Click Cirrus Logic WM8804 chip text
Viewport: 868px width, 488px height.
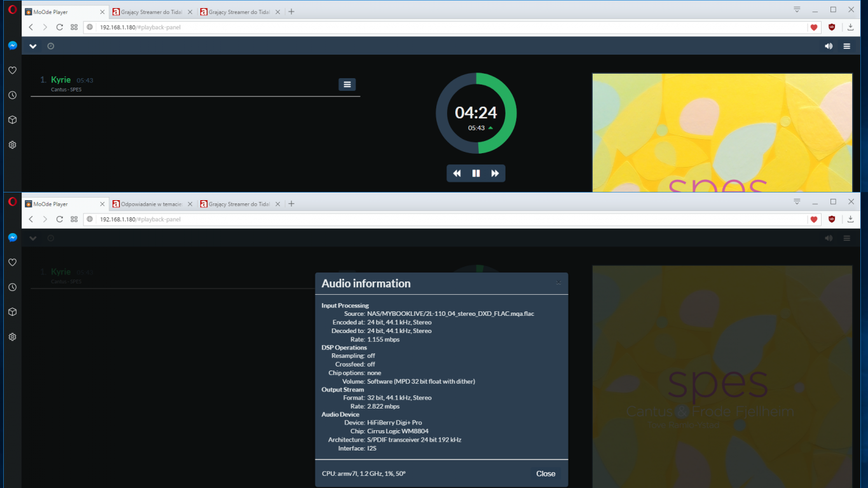tap(397, 431)
